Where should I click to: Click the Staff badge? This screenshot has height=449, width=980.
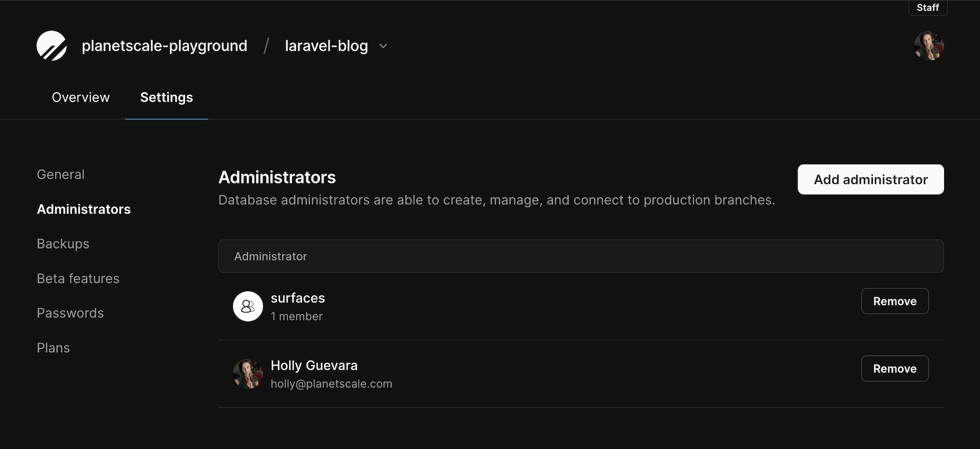pyautogui.click(x=927, y=8)
